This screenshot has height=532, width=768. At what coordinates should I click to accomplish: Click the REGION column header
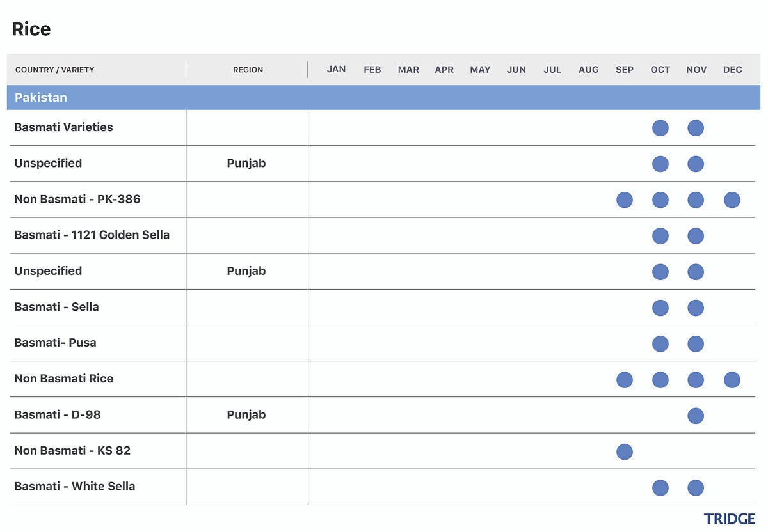[x=248, y=70]
